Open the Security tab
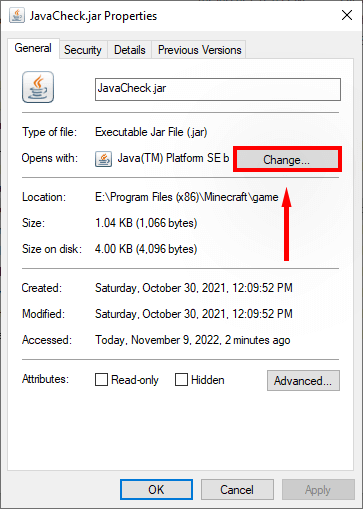This screenshot has height=509, width=363. pos(83,50)
